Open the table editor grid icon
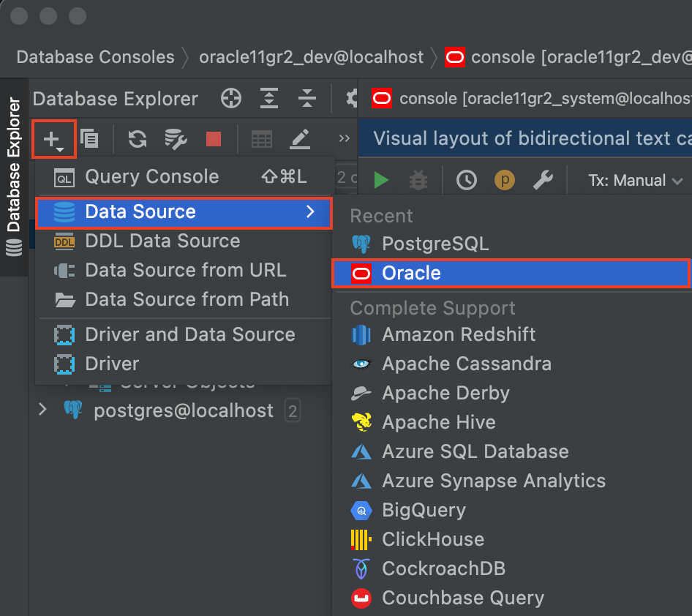The width and height of the screenshot is (692, 616). [x=262, y=140]
